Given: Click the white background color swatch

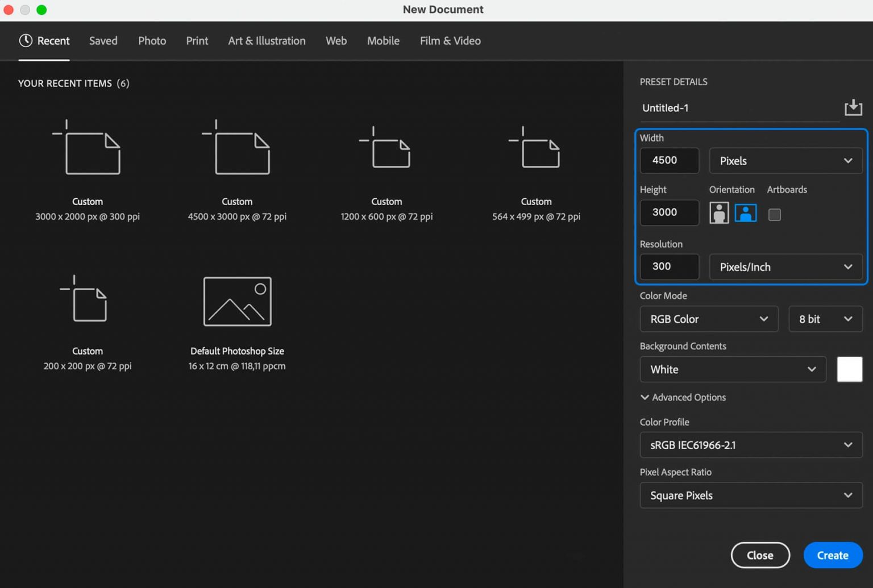Looking at the screenshot, I should [x=849, y=369].
